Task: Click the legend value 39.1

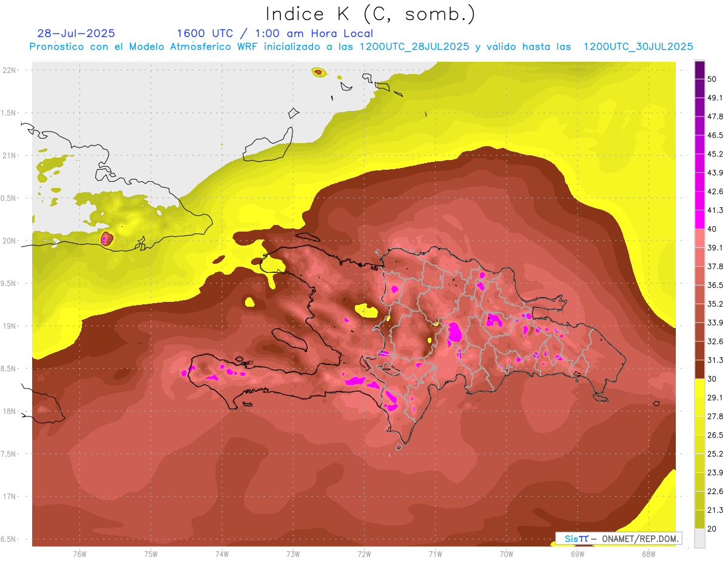Action: coord(715,247)
